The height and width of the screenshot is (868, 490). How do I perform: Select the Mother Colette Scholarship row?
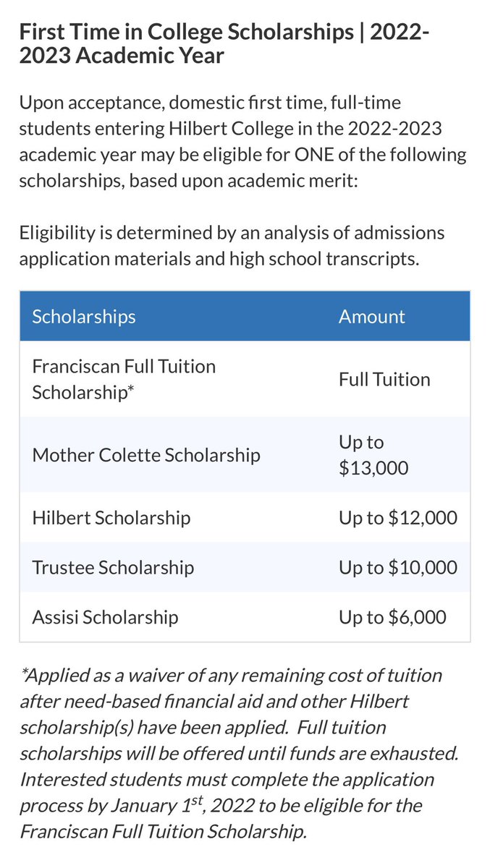245,455
